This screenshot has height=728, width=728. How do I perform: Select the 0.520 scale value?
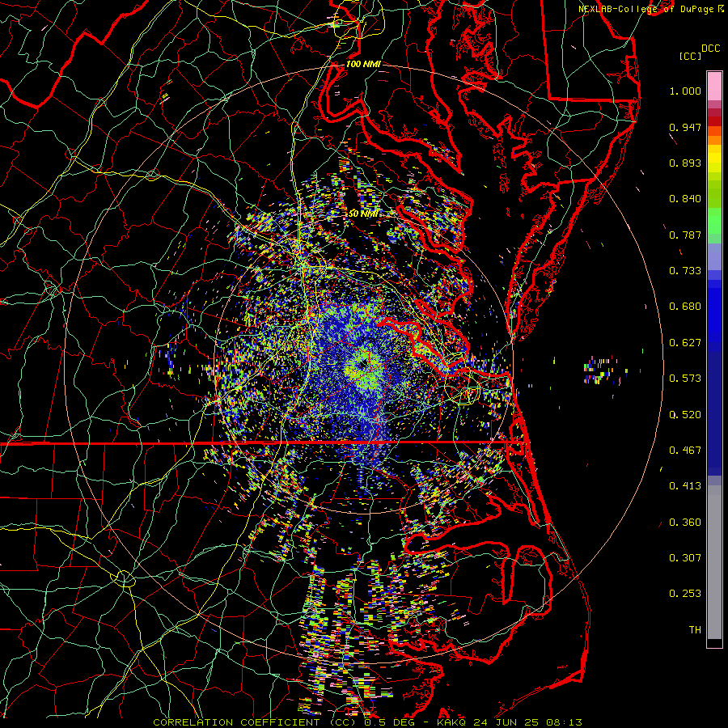pyautogui.click(x=685, y=415)
